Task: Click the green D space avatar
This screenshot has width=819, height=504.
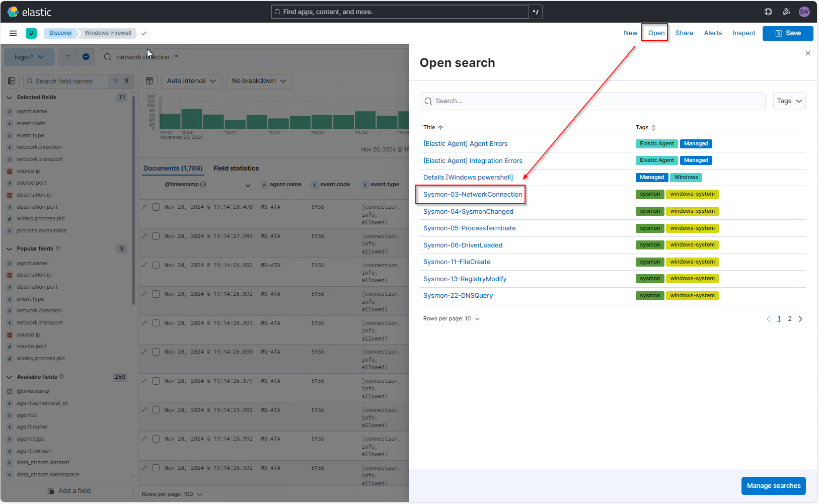Action: [x=31, y=33]
